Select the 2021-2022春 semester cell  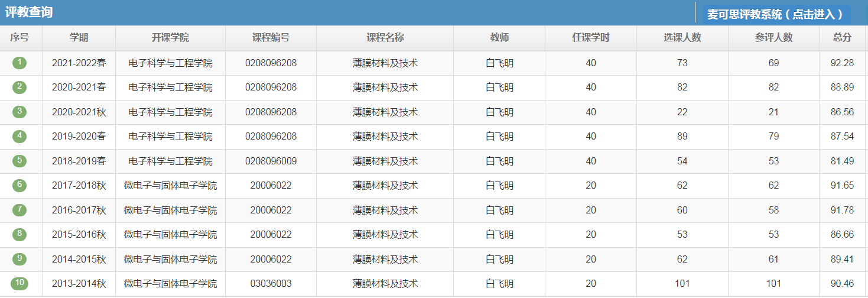[x=79, y=63]
